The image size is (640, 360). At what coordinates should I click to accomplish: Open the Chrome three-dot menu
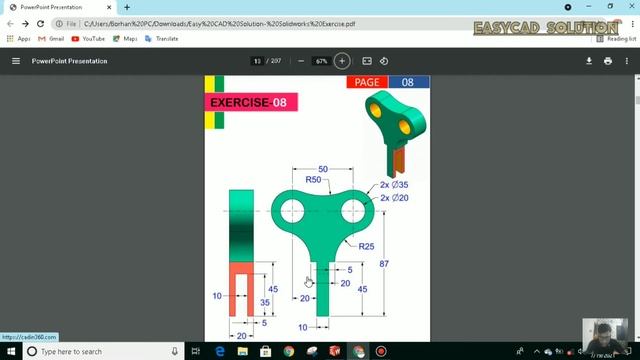[633, 24]
